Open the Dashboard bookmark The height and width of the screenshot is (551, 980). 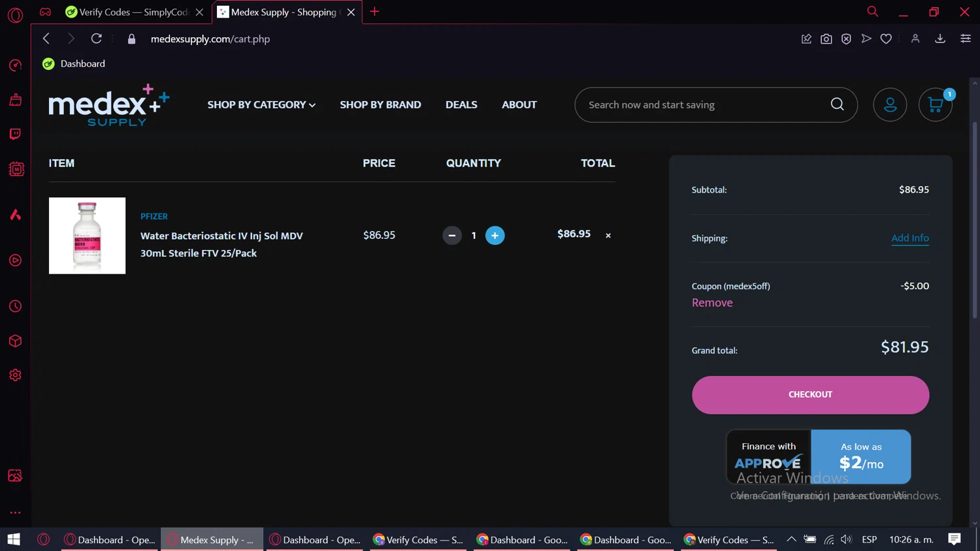74,63
